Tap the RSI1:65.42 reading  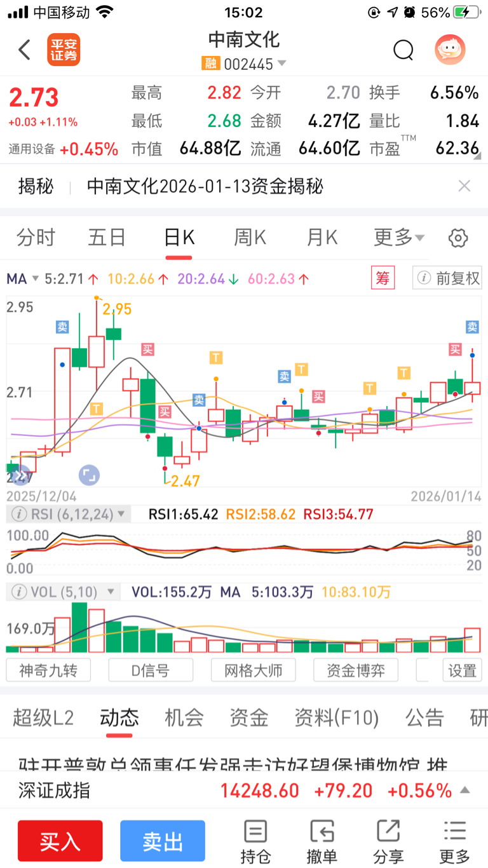point(183,514)
